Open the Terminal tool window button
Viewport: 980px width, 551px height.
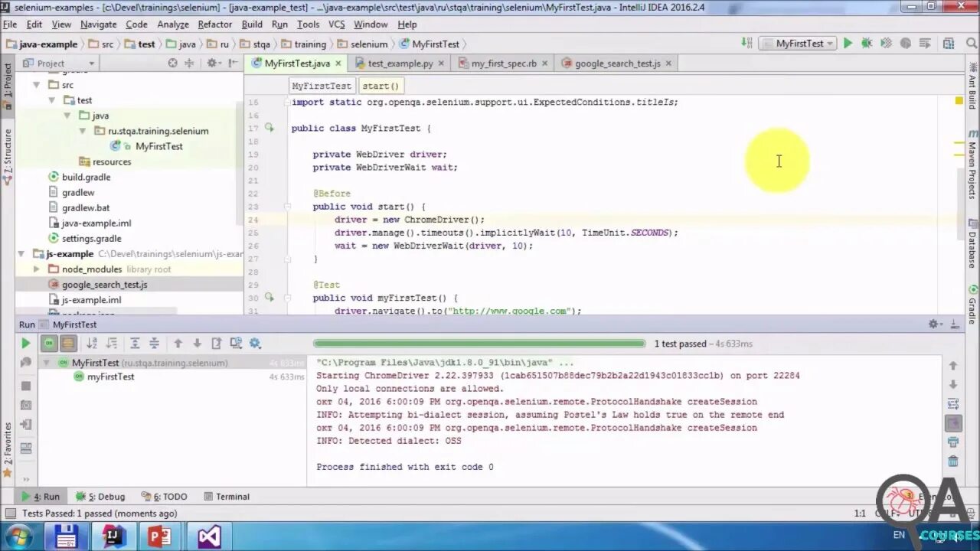(x=226, y=497)
